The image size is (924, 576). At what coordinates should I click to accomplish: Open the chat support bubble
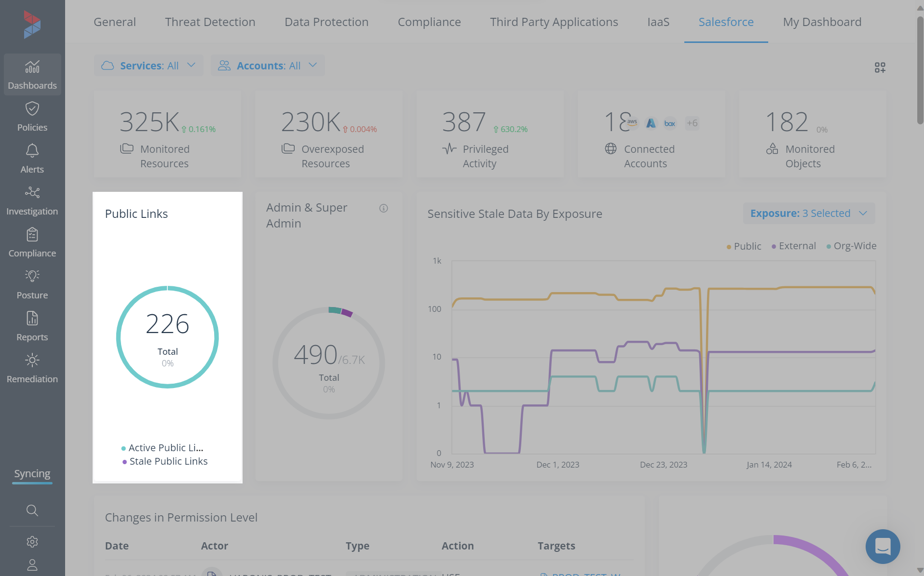tap(883, 547)
